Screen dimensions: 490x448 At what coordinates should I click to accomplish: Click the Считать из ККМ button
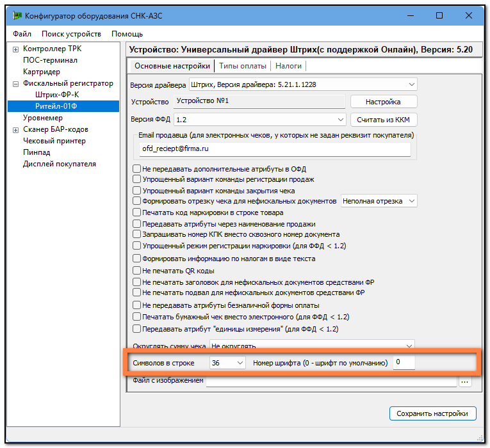pyautogui.click(x=384, y=120)
